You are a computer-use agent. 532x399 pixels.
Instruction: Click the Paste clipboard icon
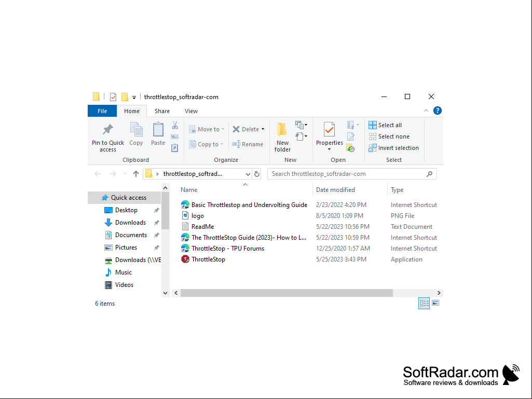[x=158, y=130]
